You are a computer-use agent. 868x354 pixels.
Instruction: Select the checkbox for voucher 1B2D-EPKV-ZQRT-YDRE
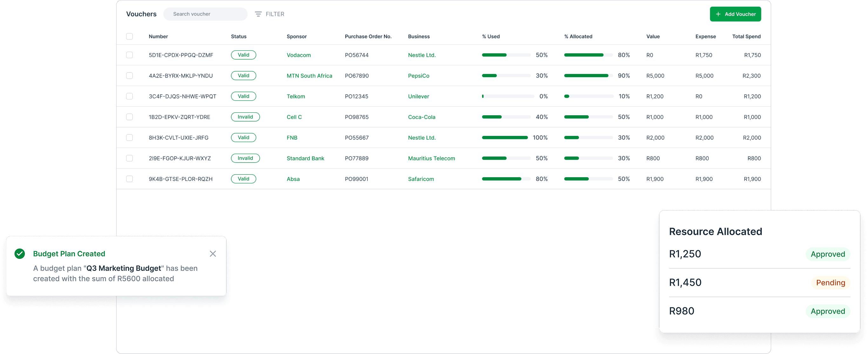pyautogui.click(x=129, y=117)
